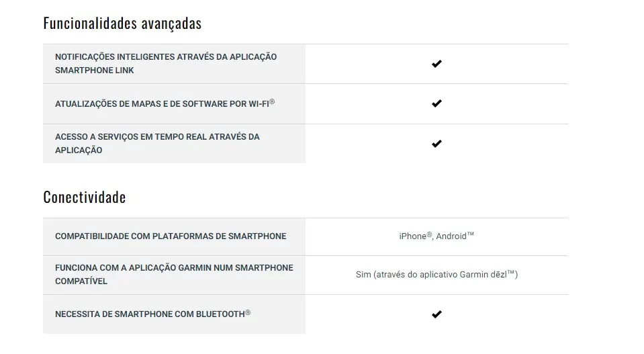Click the registered symbol after WI-FI
This screenshot has width=644, height=354.
272,101
